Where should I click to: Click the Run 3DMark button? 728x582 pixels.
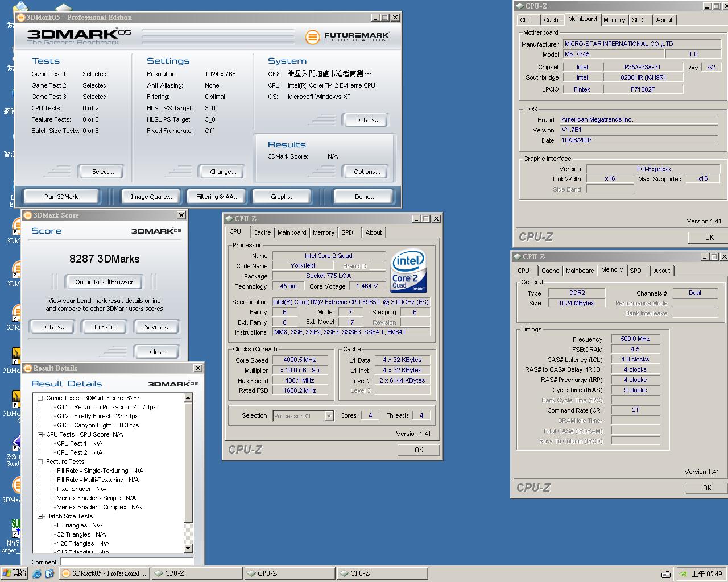[61, 197]
